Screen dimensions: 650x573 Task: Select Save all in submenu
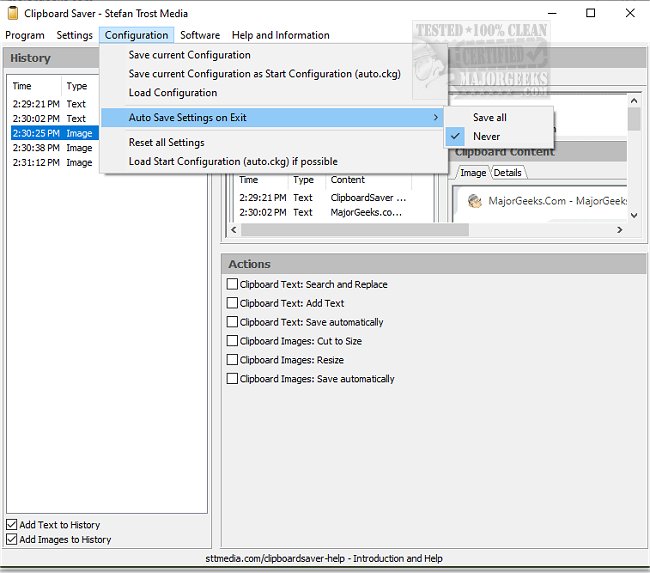[x=499, y=117]
